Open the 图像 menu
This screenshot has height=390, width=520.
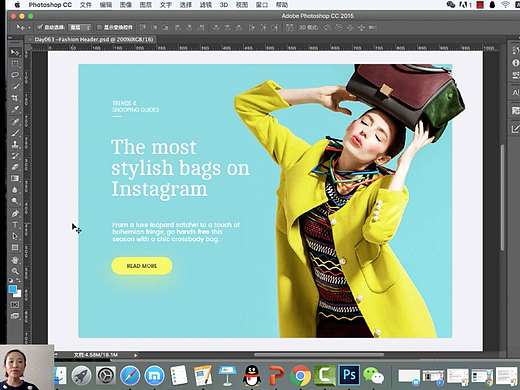[126, 5]
